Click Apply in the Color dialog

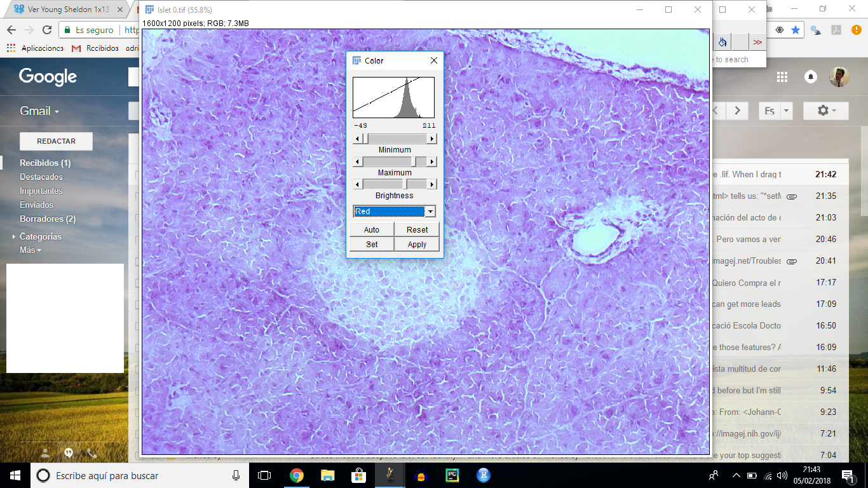tap(417, 245)
